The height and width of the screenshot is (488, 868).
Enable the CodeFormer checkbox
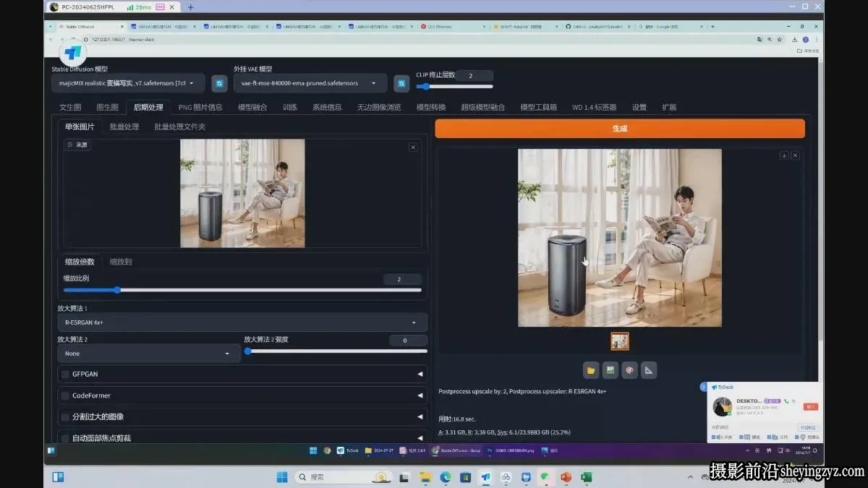click(x=65, y=395)
